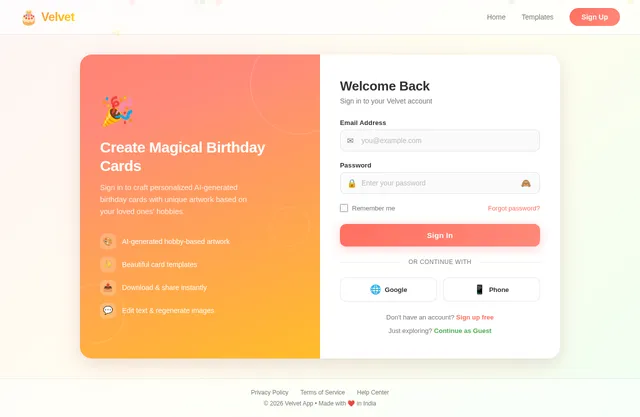Click the lock icon in password field

pos(351,183)
